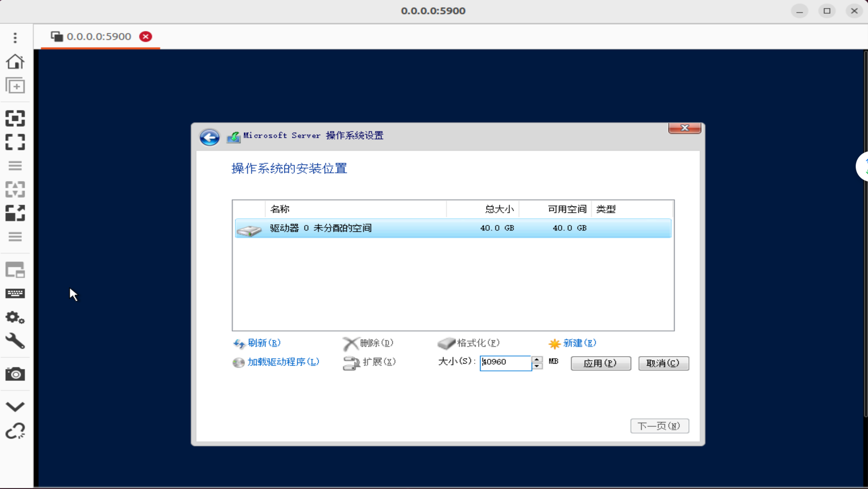Click the new connection plus icon
Image resolution: width=868 pixels, height=489 pixels.
click(x=15, y=86)
